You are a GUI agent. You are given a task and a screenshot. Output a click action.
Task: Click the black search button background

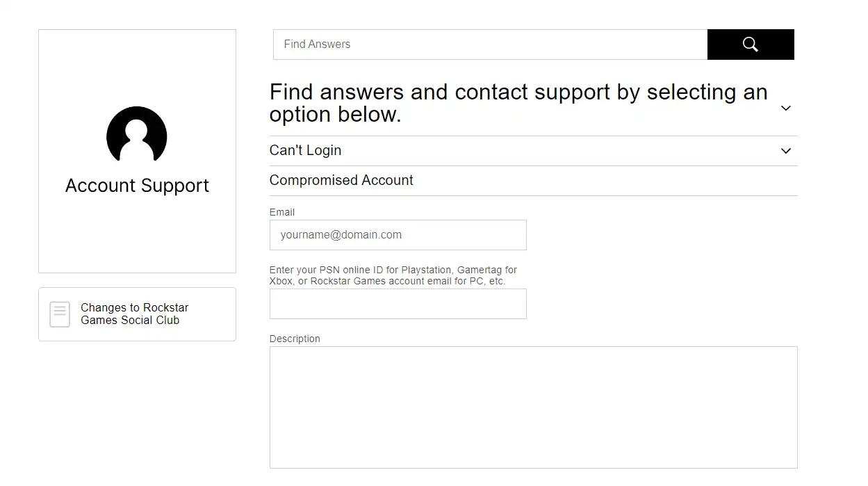(x=751, y=44)
